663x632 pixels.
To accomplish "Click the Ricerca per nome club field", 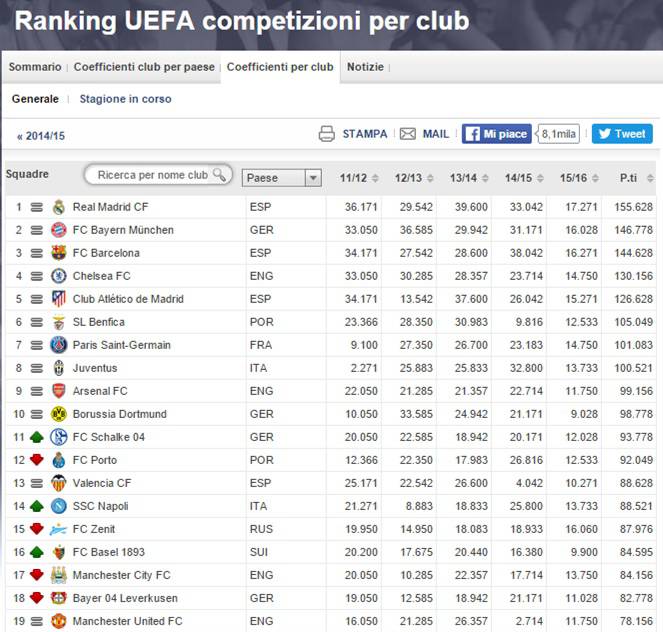I will [x=158, y=175].
